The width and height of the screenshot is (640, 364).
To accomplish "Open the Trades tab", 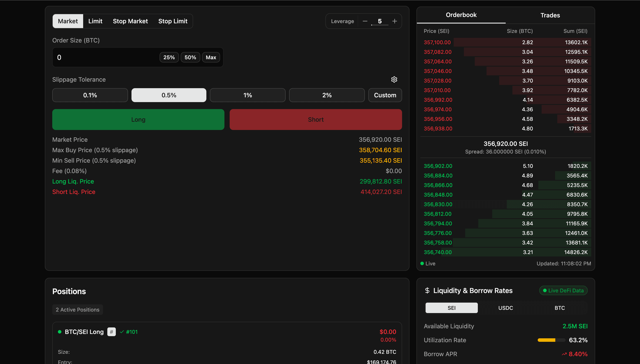I will [550, 15].
